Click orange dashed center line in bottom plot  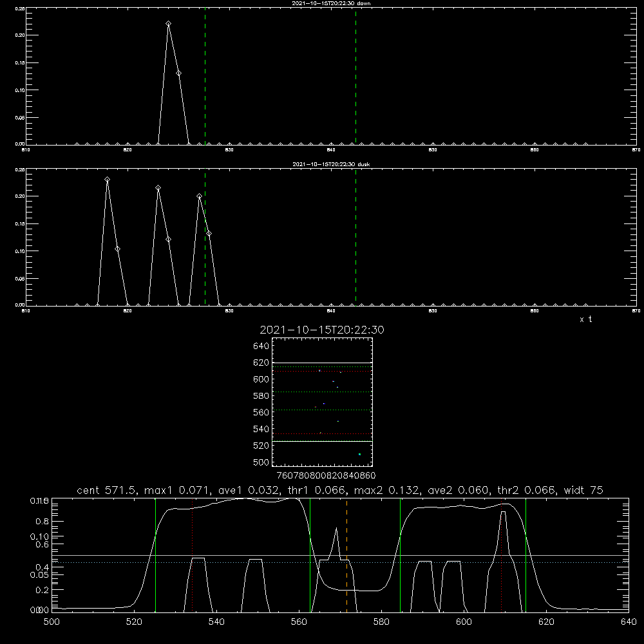[346, 555]
